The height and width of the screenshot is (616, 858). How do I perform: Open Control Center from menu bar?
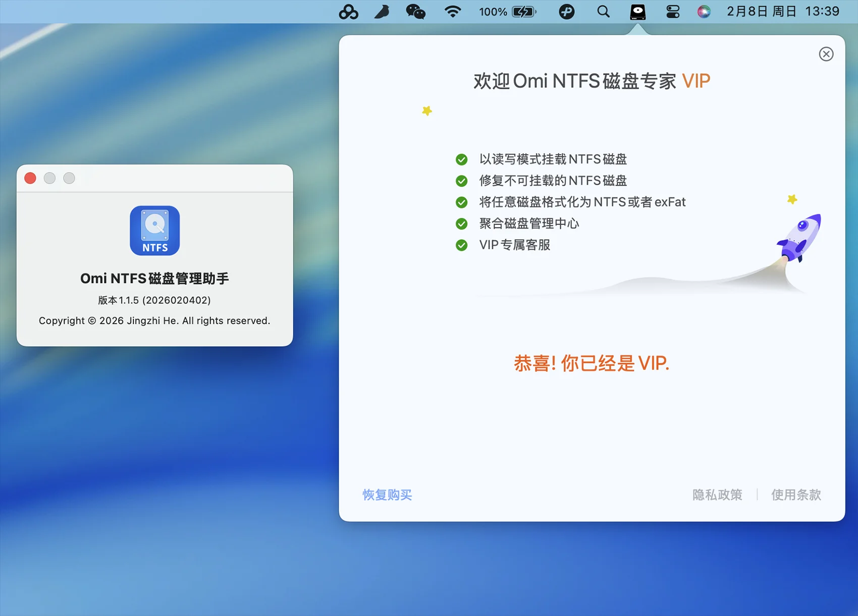[x=672, y=12]
